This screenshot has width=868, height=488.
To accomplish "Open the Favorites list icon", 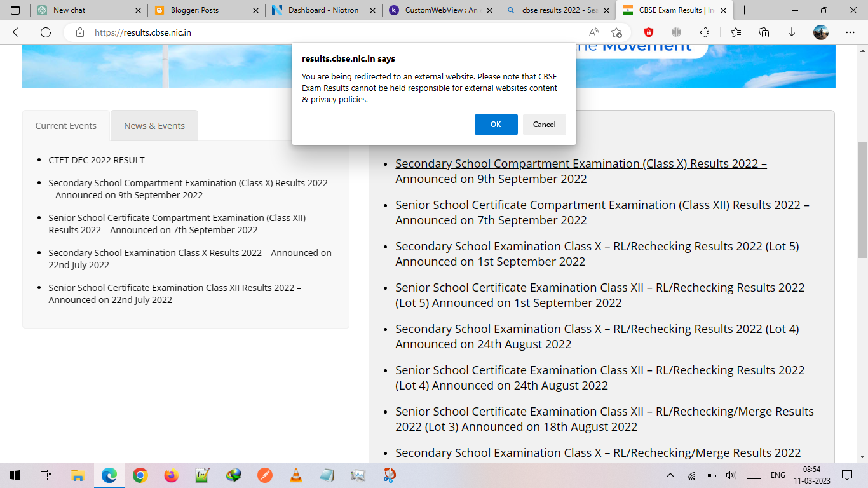I will 735,32.
